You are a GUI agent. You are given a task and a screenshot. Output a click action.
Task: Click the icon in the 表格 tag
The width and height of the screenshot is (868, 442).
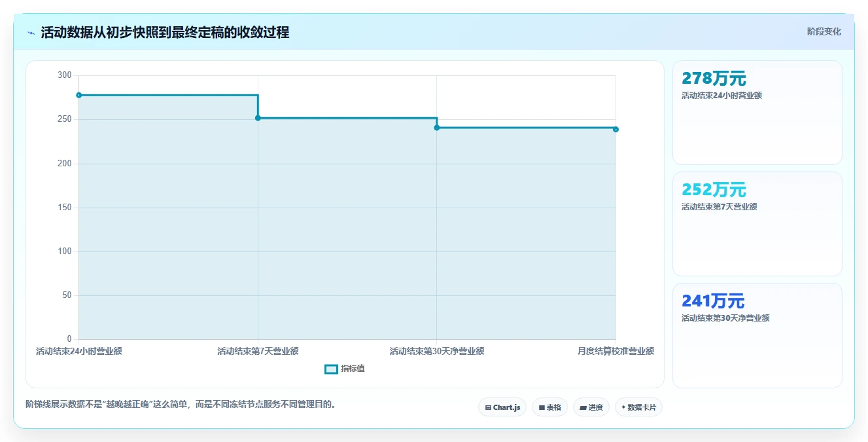pos(542,407)
